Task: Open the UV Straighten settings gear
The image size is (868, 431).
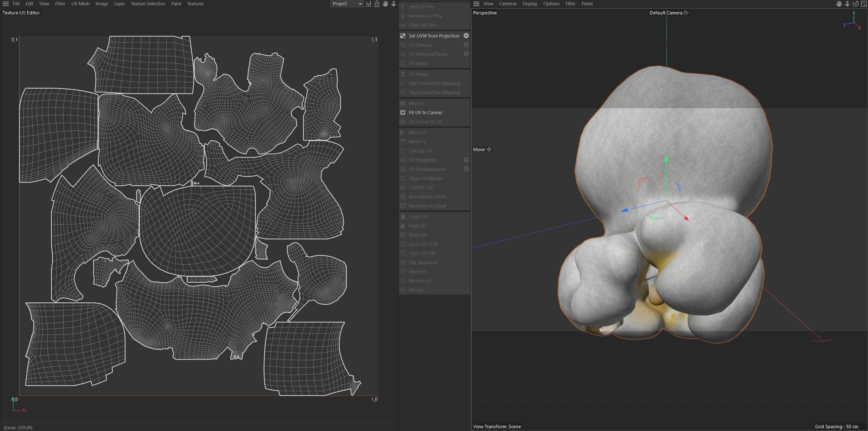Action: point(466,160)
